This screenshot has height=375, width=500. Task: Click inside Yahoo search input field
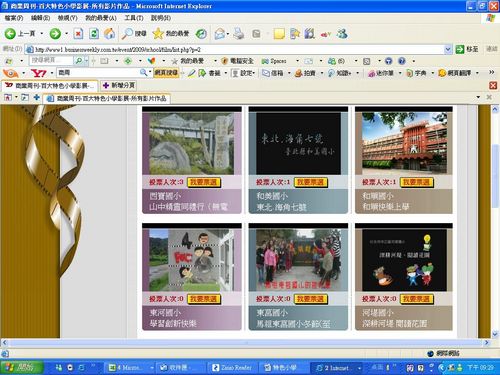99,72
